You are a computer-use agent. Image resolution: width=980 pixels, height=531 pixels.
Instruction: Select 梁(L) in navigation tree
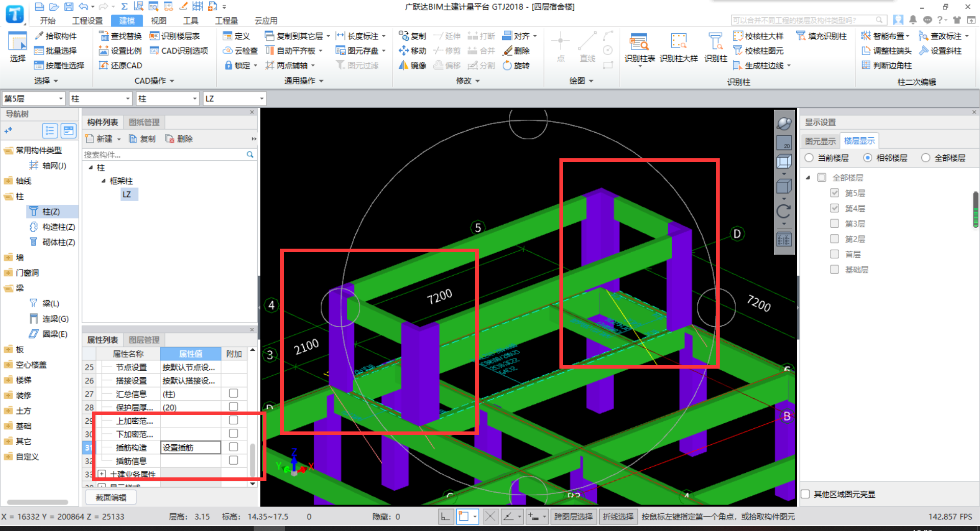click(x=44, y=303)
